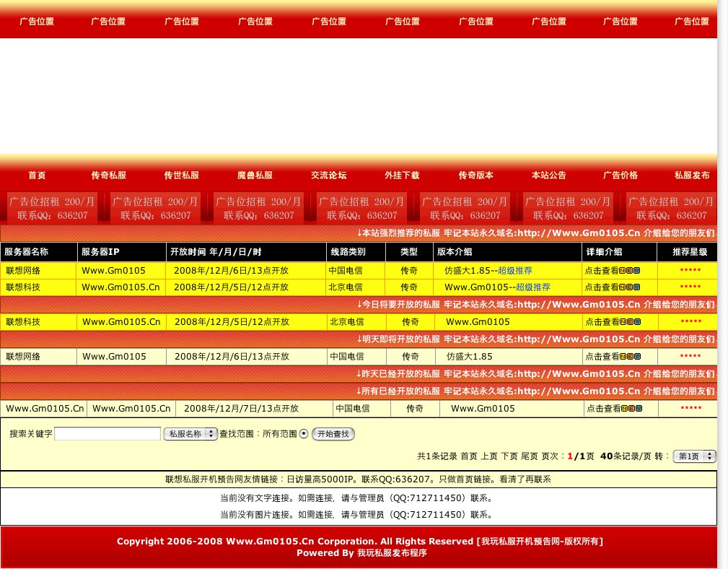
Task: Click the page jump stepper arrows
Action: [x=710, y=456]
